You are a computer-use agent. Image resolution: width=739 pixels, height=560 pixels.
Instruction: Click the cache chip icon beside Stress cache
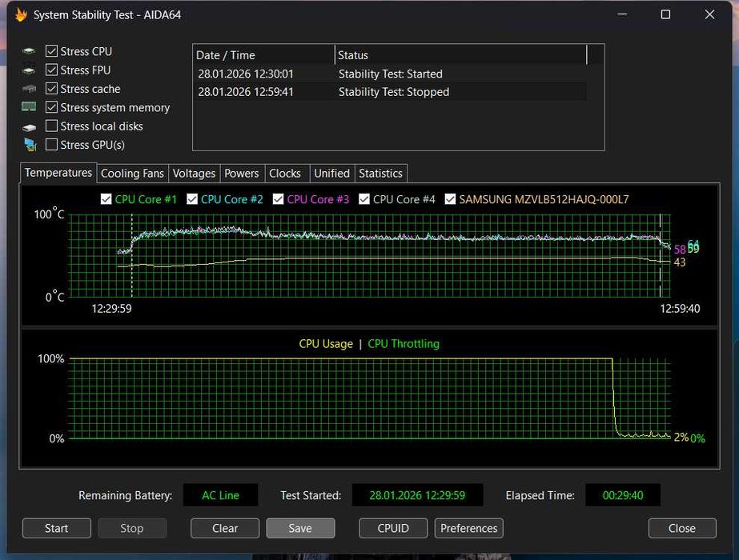(29, 89)
